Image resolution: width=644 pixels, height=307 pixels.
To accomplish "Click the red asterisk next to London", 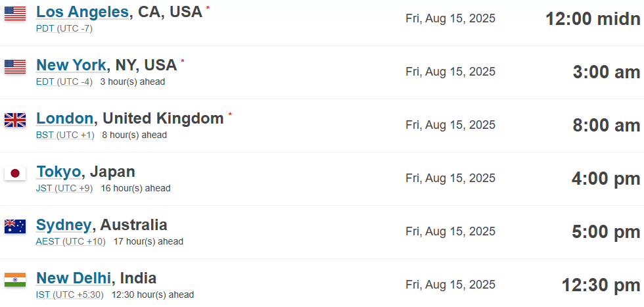I will [230, 114].
